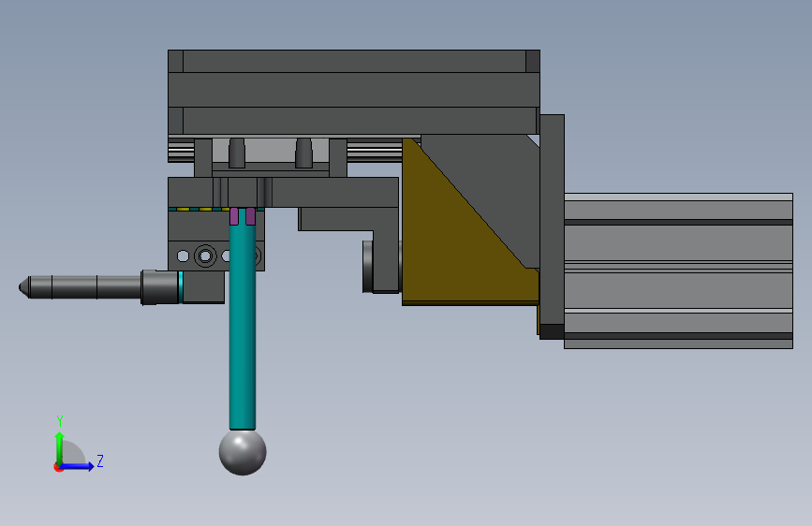The width and height of the screenshot is (812, 526).
Task: Select the round disc left of L-shaped block
Action: (368, 266)
